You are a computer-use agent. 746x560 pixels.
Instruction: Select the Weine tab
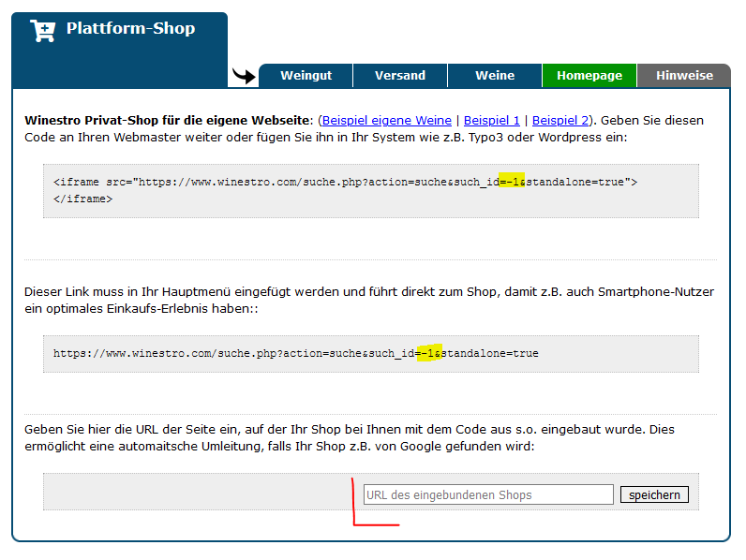click(x=495, y=76)
